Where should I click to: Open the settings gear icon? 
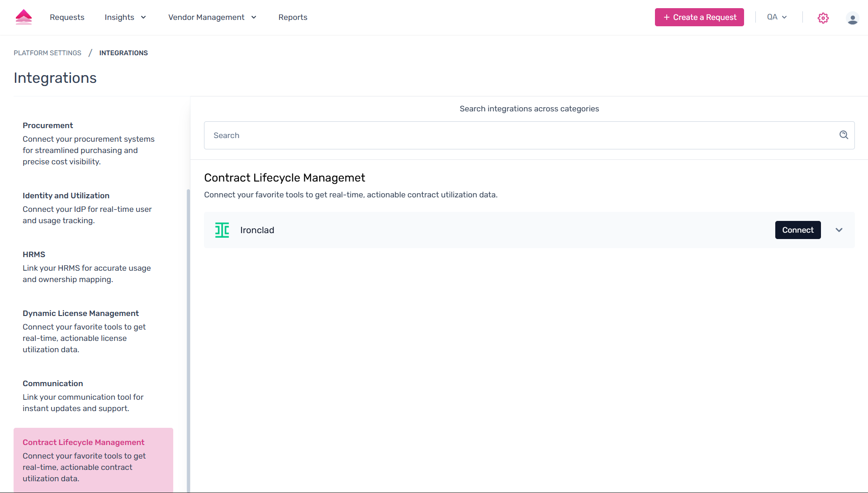pyautogui.click(x=823, y=18)
